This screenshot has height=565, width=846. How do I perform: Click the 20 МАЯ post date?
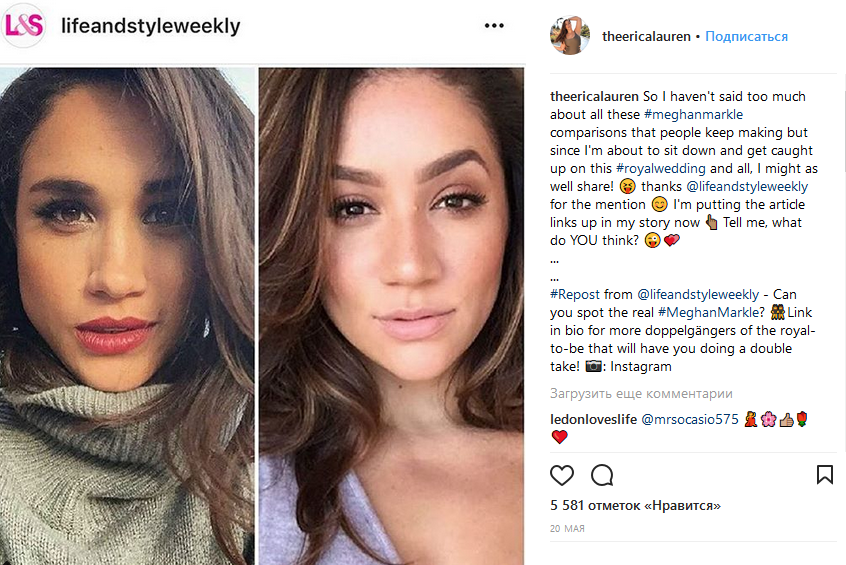click(567, 528)
